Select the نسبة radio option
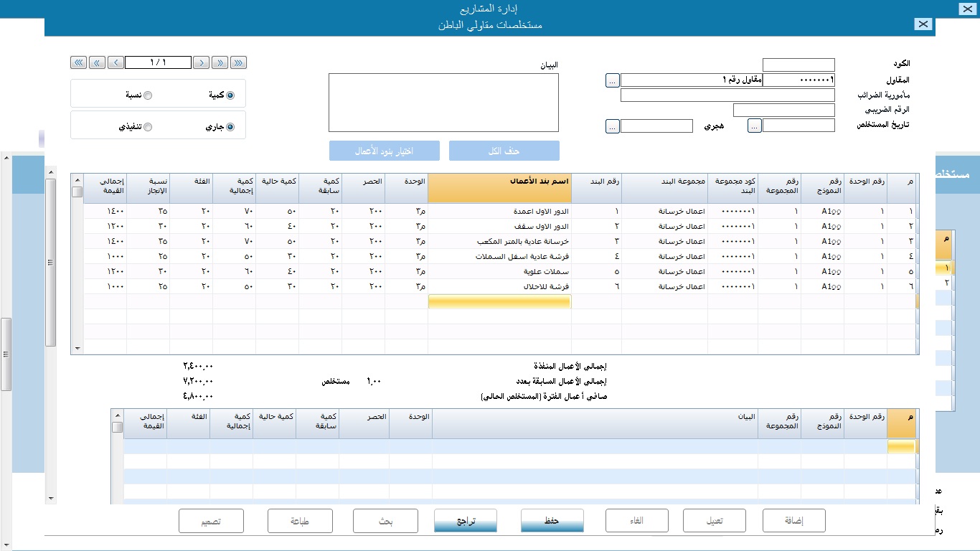This screenshot has height=551, width=980. pyautogui.click(x=148, y=95)
